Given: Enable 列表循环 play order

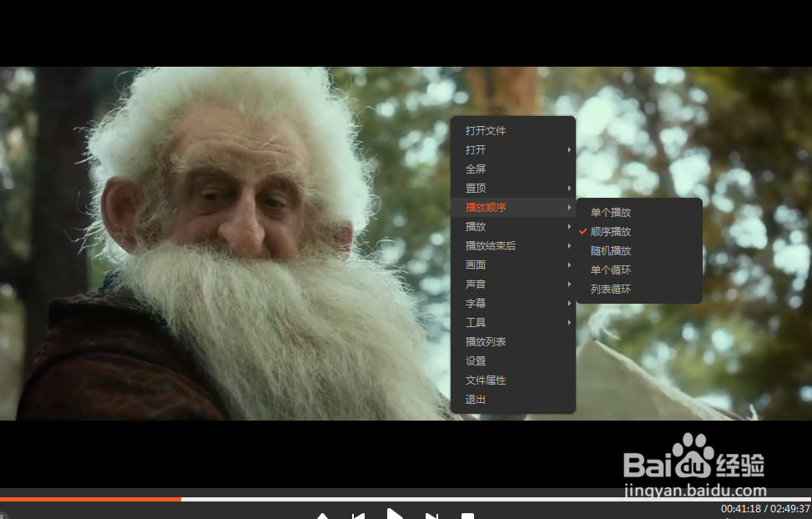Looking at the screenshot, I should [x=639, y=289].
